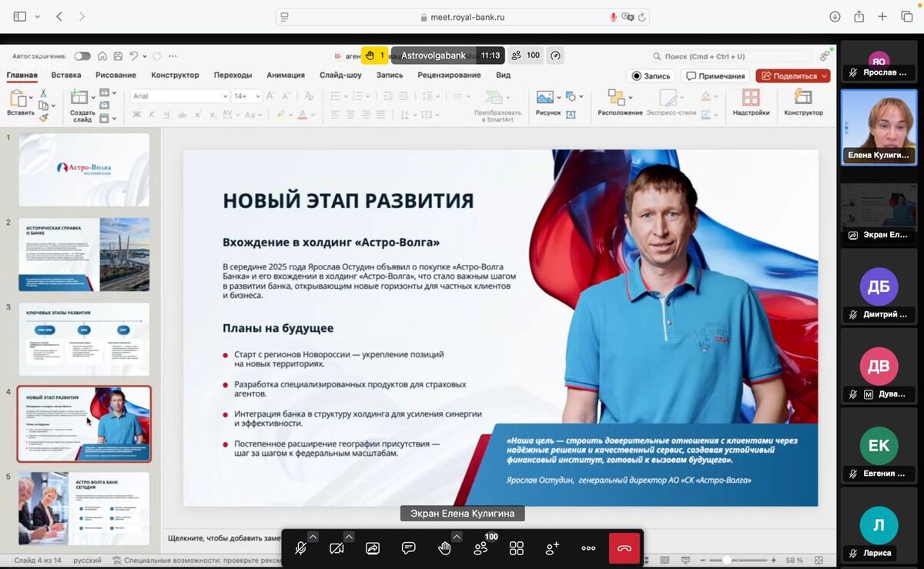Select slide 1 thumbnail Астро-Волга

(x=84, y=170)
